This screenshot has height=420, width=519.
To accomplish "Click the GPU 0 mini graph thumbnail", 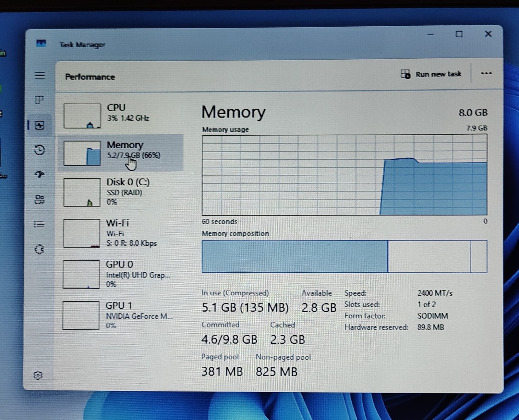I will click(x=81, y=274).
